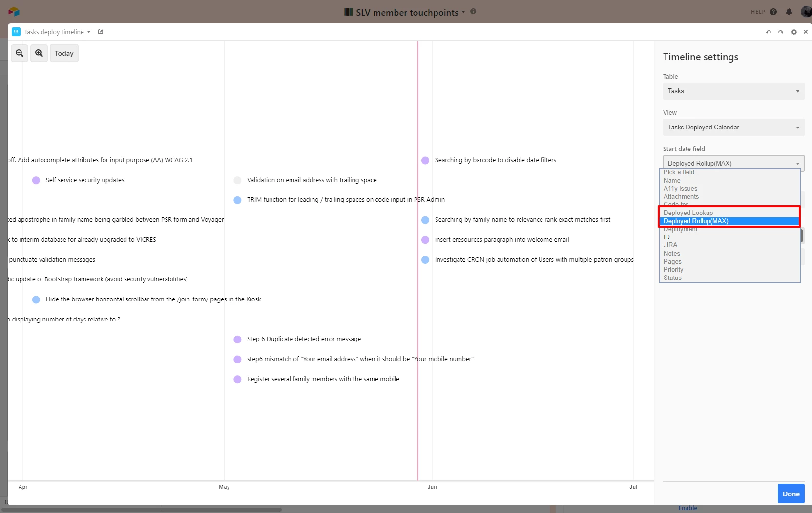Click the 'Register several family members' marker dot
812x513 pixels.
(237, 379)
